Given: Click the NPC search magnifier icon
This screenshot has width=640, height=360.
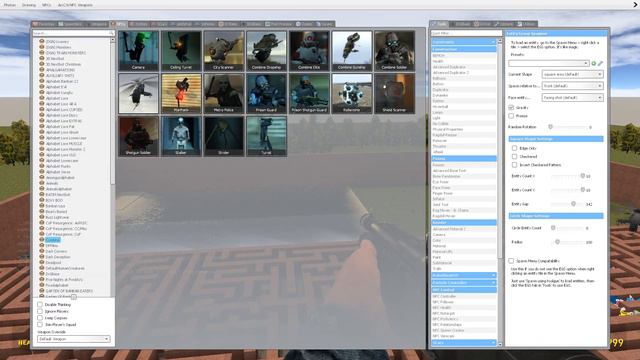Looking at the screenshot, I should click(x=111, y=33).
